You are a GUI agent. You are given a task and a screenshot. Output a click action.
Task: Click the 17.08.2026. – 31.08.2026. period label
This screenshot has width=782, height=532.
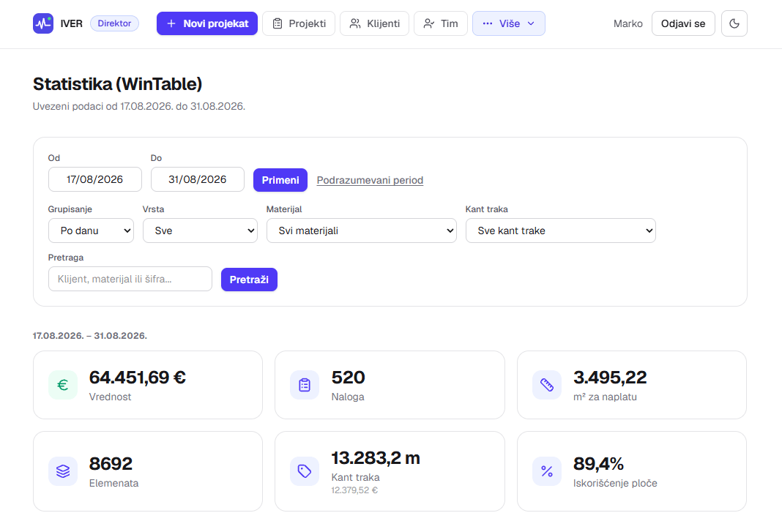tap(90, 336)
